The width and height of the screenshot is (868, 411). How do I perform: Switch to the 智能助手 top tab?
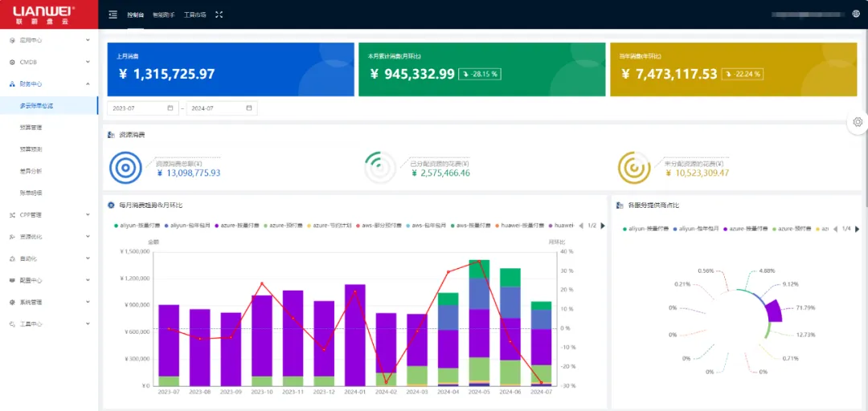pyautogui.click(x=163, y=14)
